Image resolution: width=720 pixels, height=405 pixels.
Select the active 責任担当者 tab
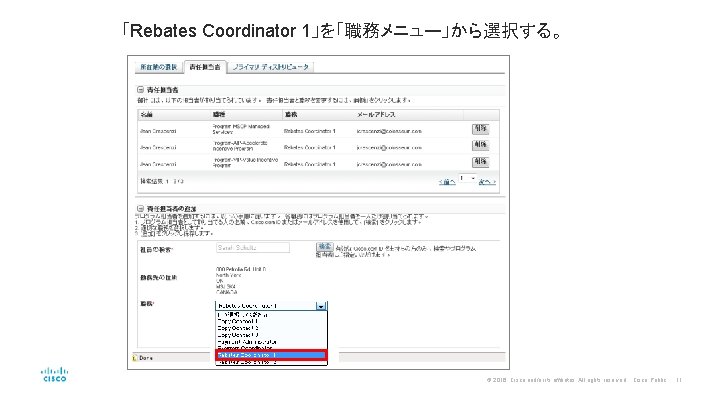click(x=205, y=67)
